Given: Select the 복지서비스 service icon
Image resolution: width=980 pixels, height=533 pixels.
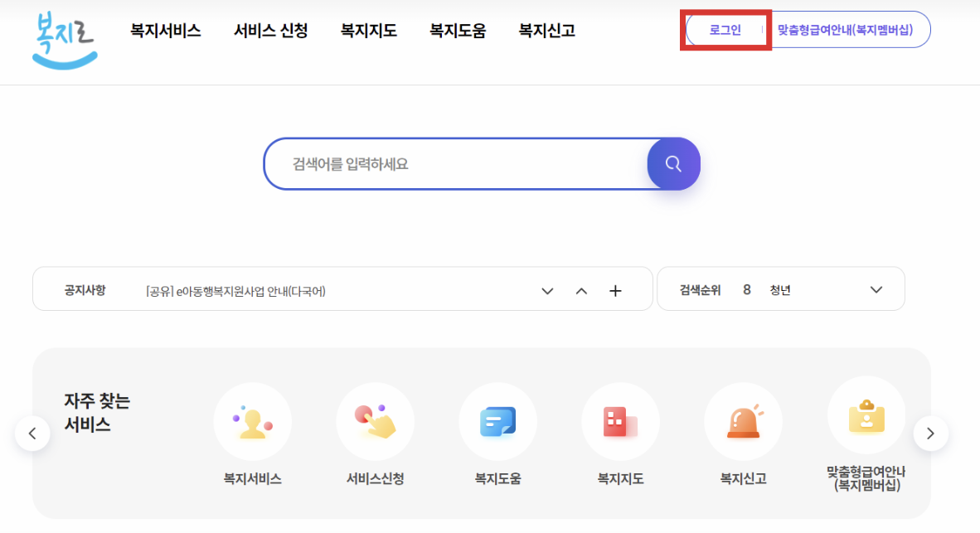Looking at the screenshot, I should click(252, 421).
